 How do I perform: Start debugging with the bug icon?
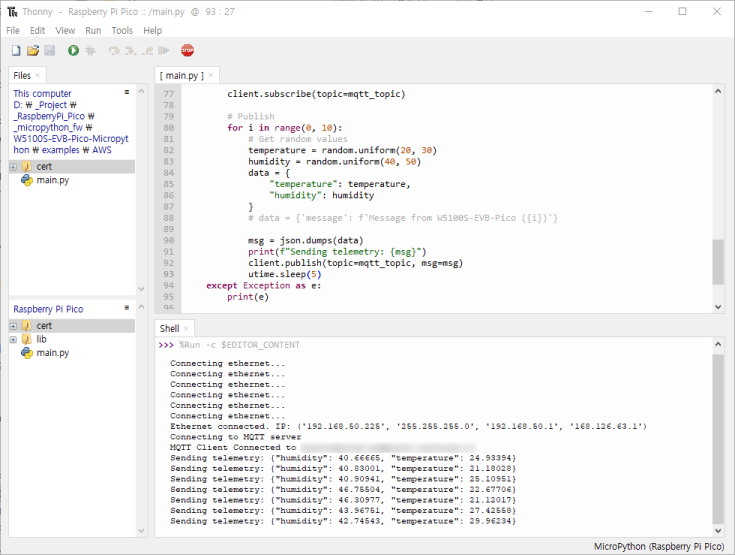[90, 51]
